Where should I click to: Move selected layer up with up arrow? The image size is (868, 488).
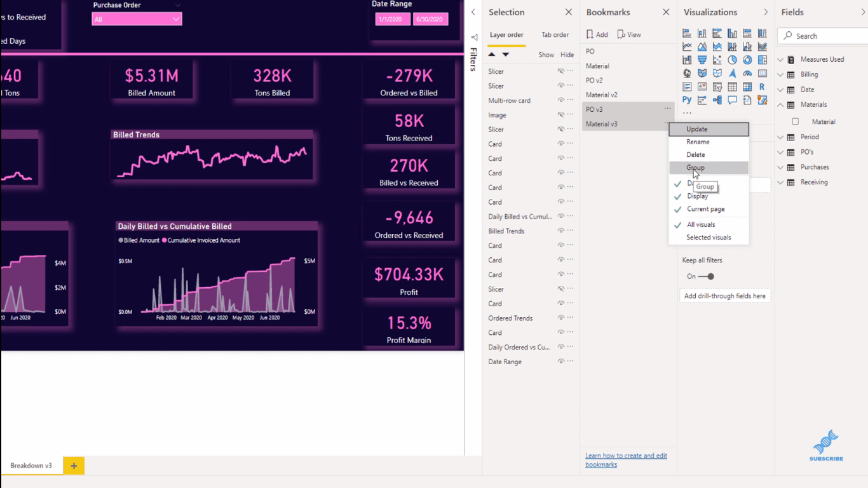492,55
